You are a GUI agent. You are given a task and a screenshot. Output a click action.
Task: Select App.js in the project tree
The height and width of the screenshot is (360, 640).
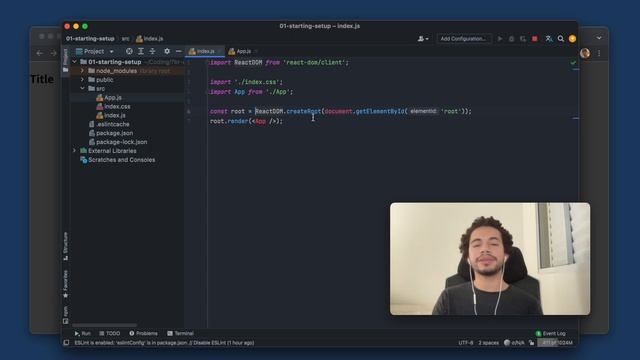point(113,98)
